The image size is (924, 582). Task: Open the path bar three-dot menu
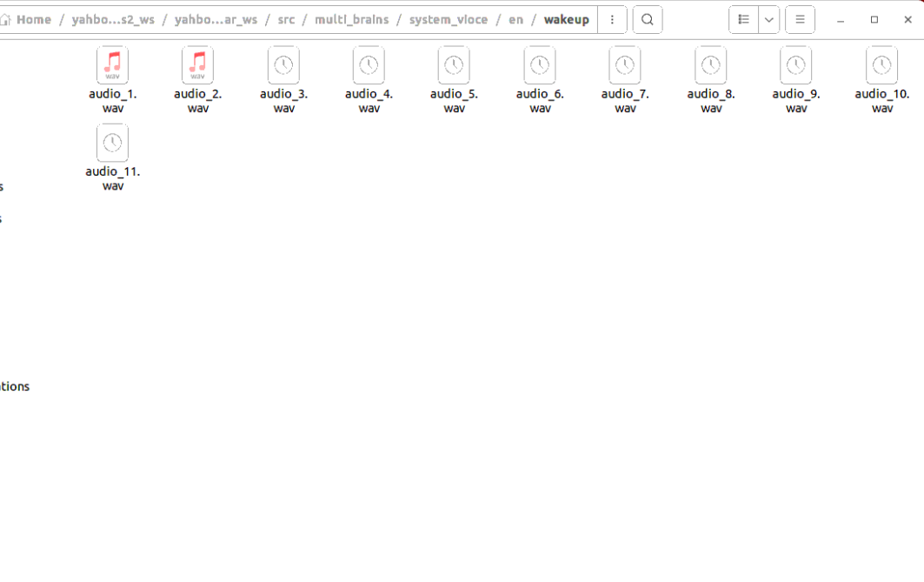[612, 19]
